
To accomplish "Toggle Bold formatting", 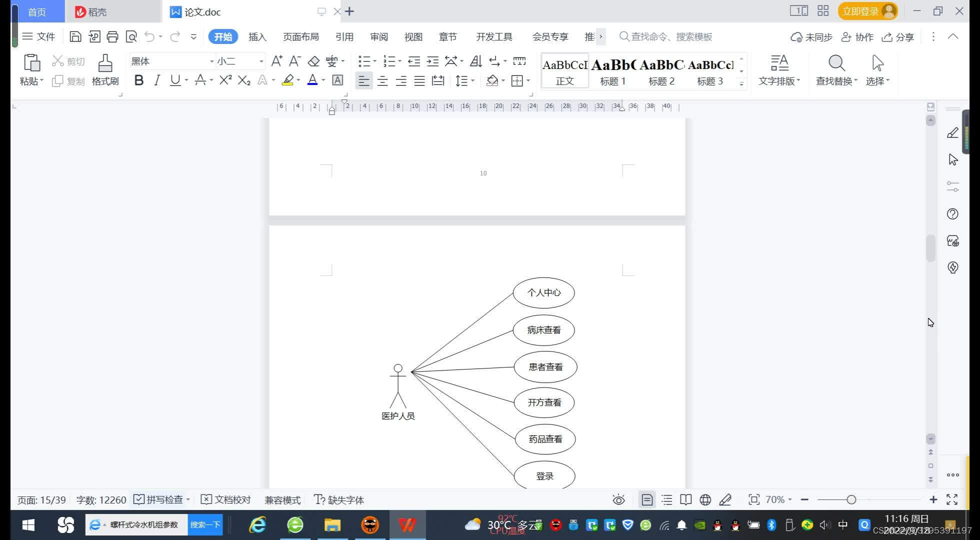I will [139, 80].
